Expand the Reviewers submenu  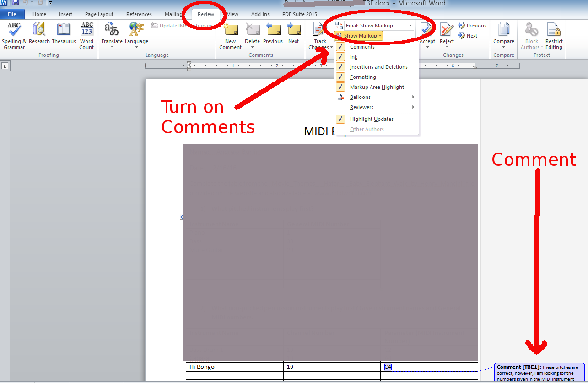coord(376,107)
